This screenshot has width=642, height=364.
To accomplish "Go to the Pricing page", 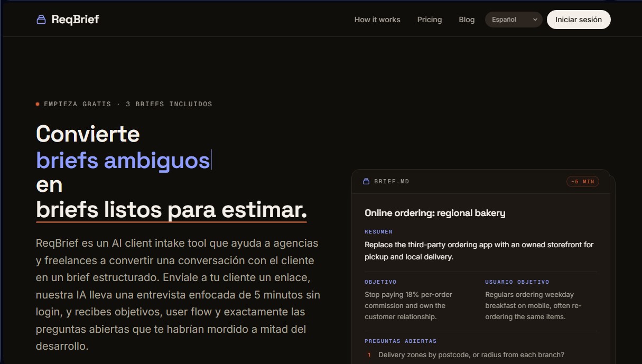I will point(430,20).
